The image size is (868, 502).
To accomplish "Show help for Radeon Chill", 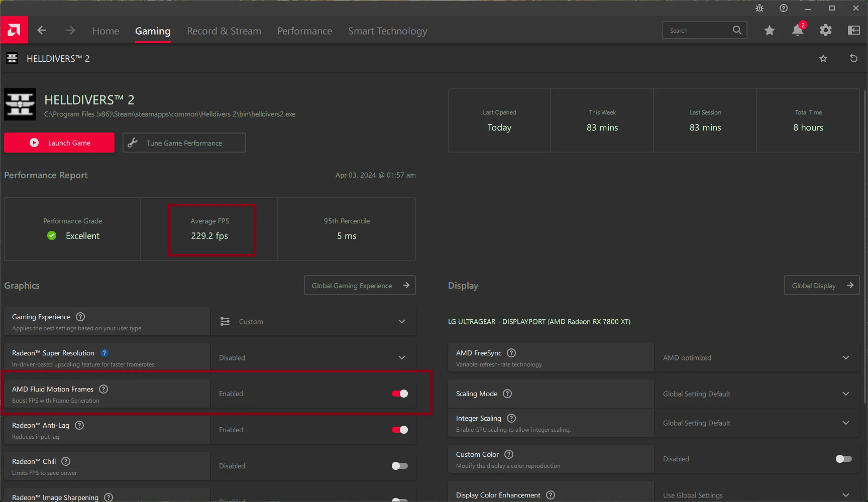I will click(x=66, y=461).
